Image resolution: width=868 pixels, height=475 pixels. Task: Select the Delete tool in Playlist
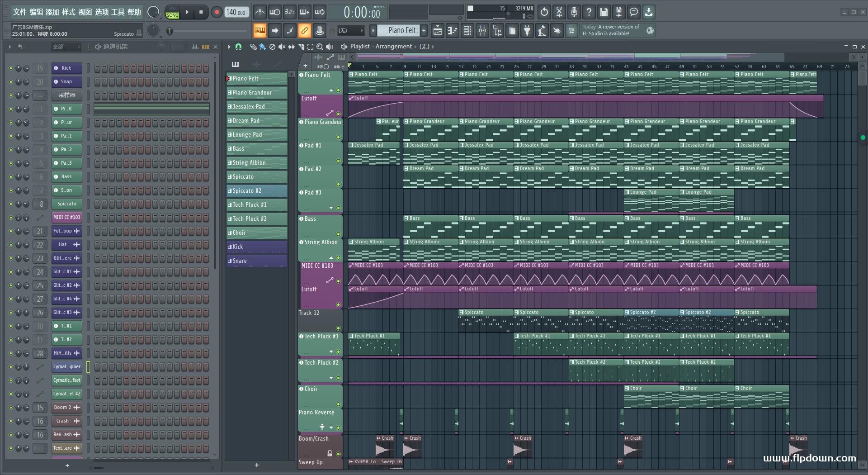[272, 47]
